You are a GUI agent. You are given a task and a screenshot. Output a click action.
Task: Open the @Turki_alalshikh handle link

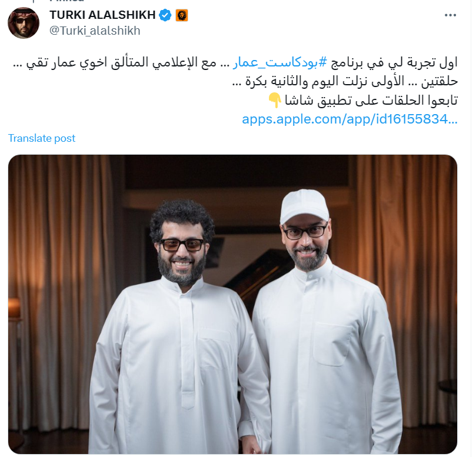[95, 31]
